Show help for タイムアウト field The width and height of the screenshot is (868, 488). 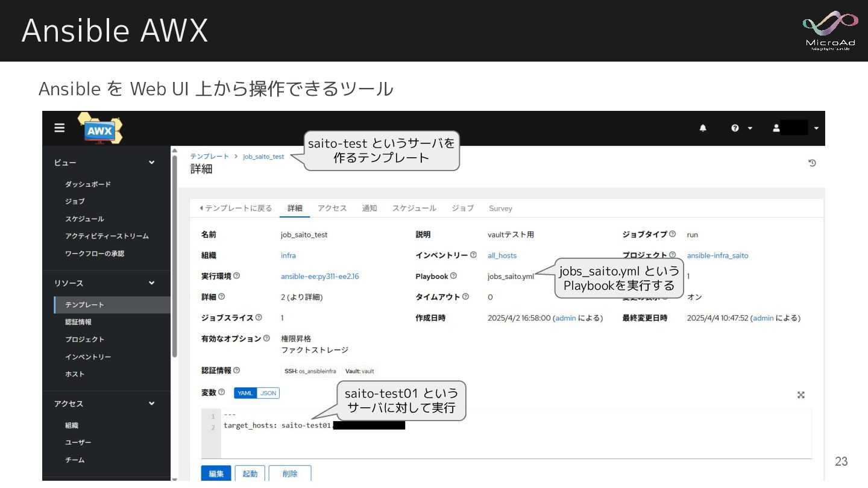click(465, 297)
